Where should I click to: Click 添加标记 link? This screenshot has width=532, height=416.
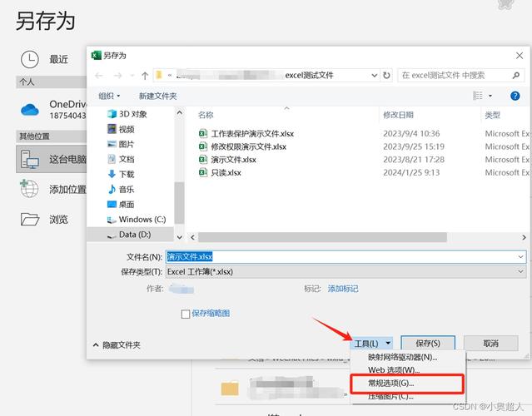coord(343,289)
